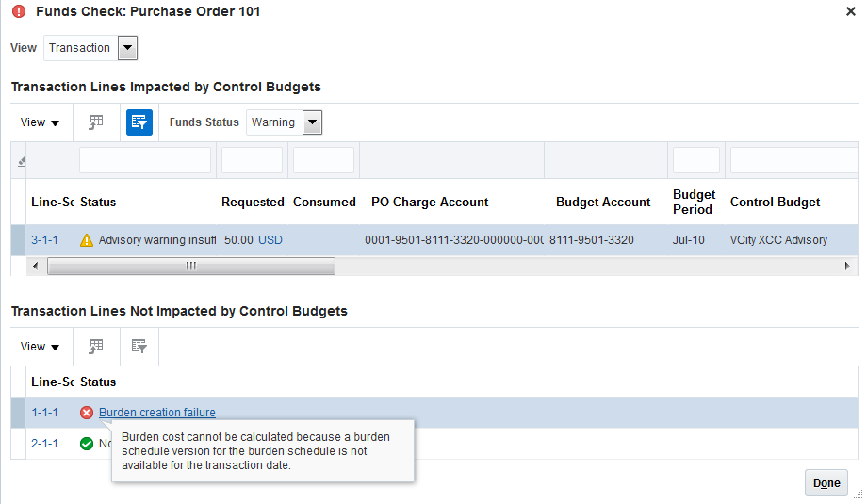867x504 pixels.
Task: Open the View menu in the Not Impacted table
Action: [40, 347]
